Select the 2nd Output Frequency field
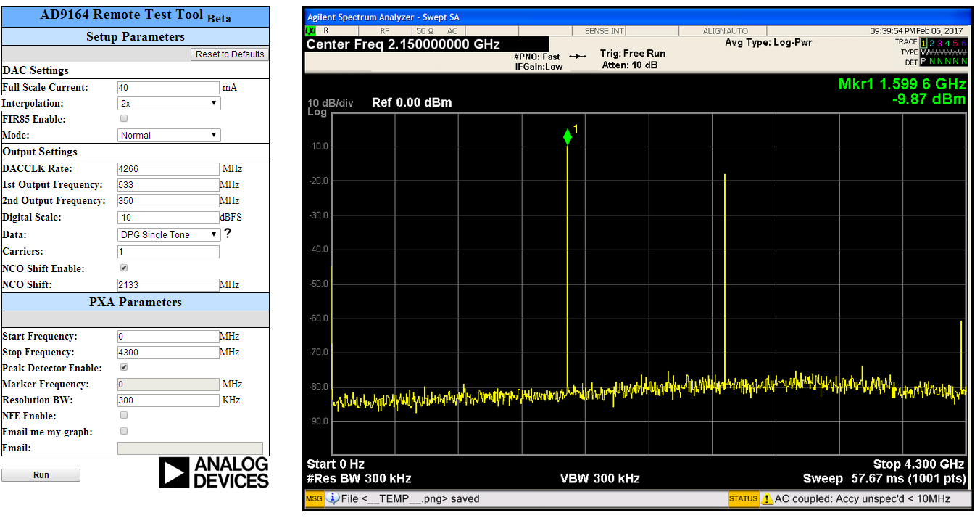Viewport: 980px width, 518px height. (x=168, y=200)
